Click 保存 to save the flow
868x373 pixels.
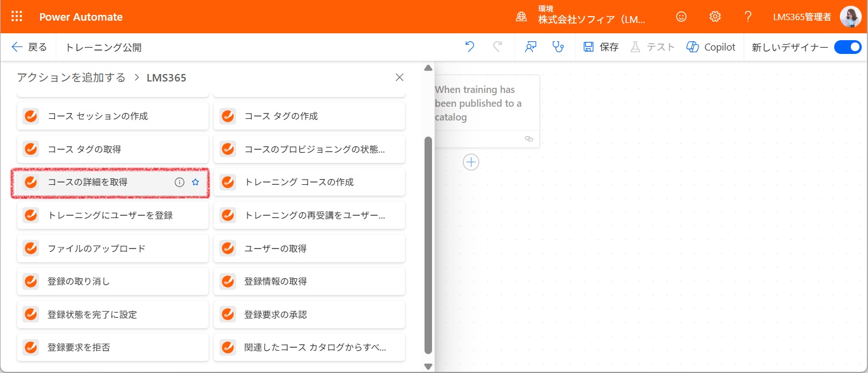pyautogui.click(x=601, y=47)
